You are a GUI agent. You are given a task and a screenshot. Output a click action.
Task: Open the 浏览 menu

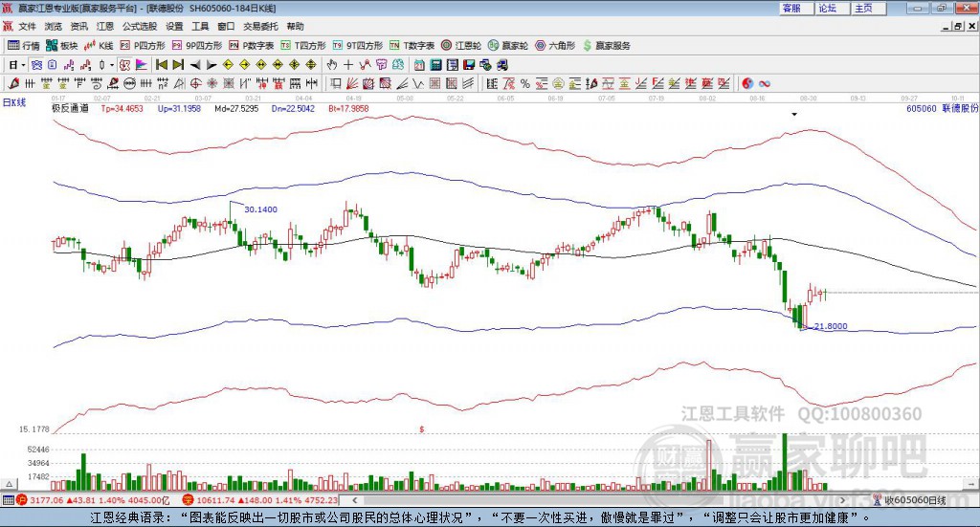[54, 26]
